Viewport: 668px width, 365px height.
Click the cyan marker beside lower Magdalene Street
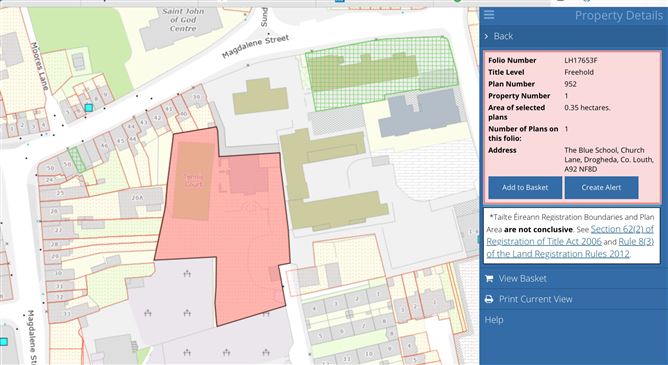tap(3, 342)
